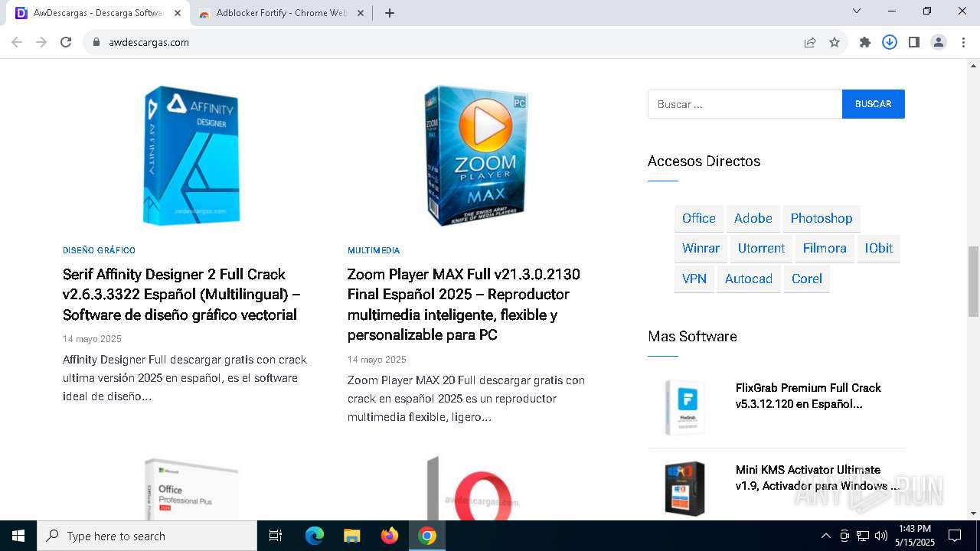980x551 pixels.
Task: Reload the awdescargas.com page
Action: (66, 43)
